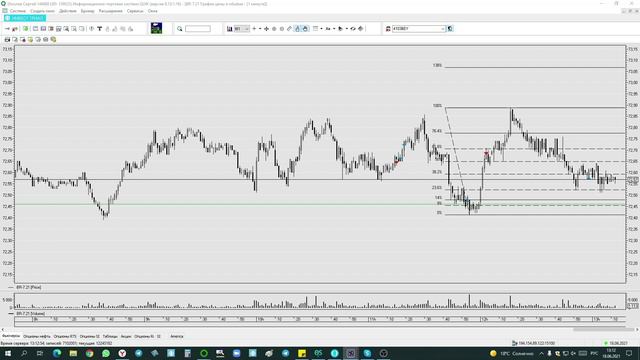Open the yellow sticky notes taskbar app
Image resolution: width=640 pixels, height=360 pixels.
[x=302, y=353]
